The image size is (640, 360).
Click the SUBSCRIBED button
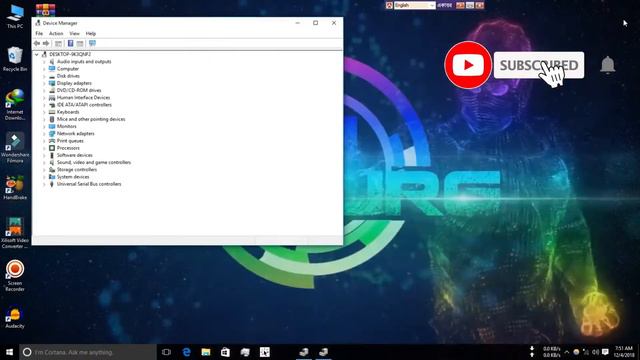[539, 65]
